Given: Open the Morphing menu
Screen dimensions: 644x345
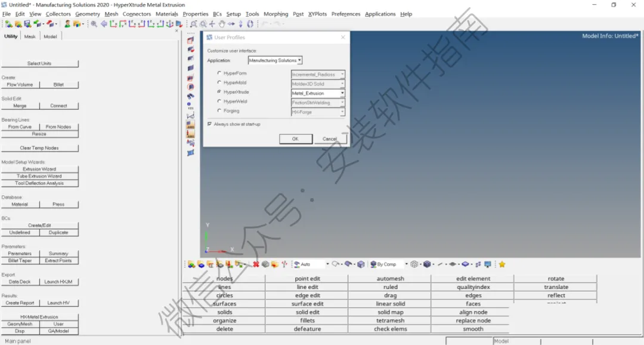Looking at the screenshot, I should 275,14.
